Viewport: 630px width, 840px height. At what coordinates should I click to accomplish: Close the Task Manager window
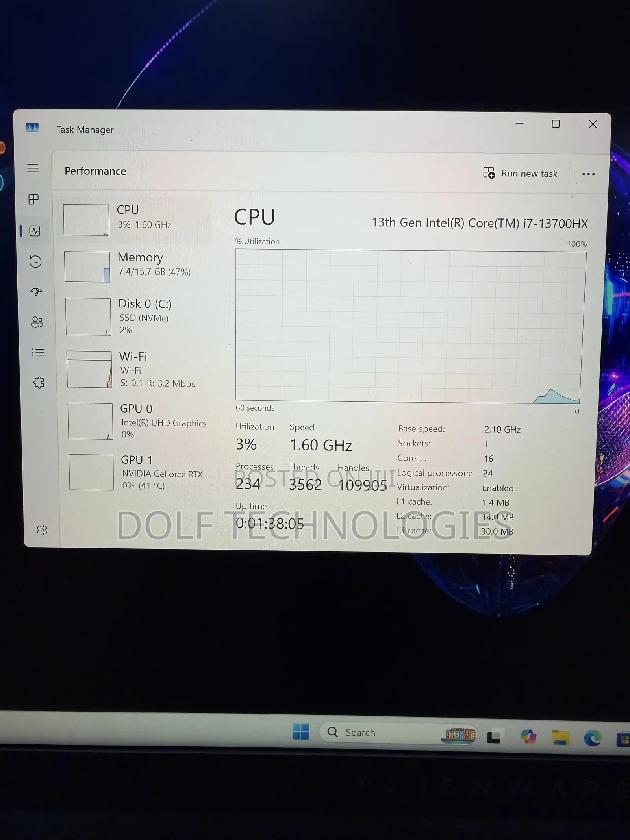click(593, 124)
